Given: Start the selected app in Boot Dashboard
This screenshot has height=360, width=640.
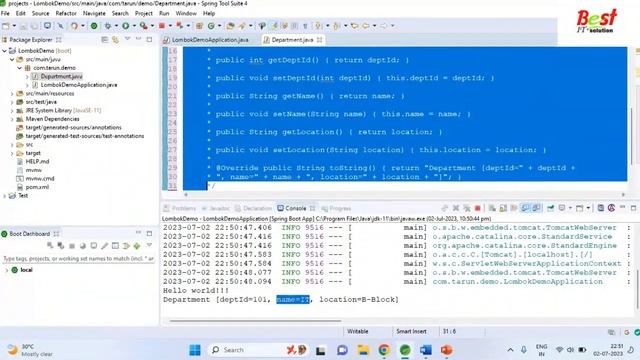Looking at the screenshot, I should point(50,246).
